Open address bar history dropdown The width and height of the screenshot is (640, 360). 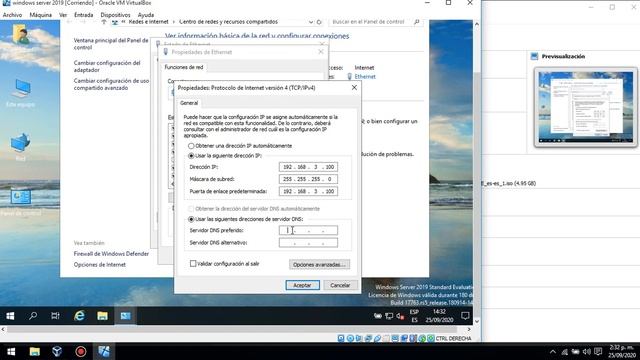tap(311, 22)
